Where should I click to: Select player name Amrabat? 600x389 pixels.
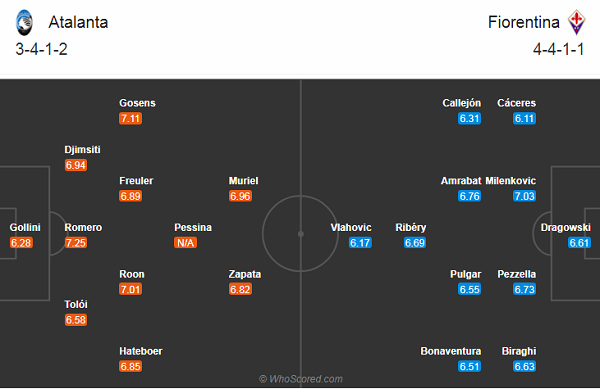click(461, 181)
